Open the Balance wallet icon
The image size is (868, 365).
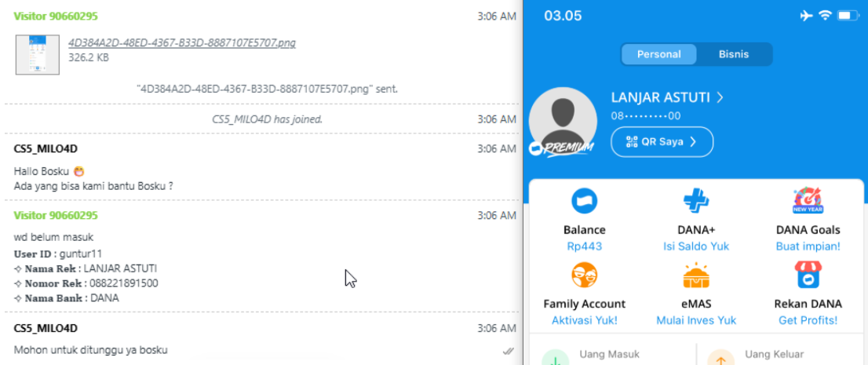[x=585, y=202]
